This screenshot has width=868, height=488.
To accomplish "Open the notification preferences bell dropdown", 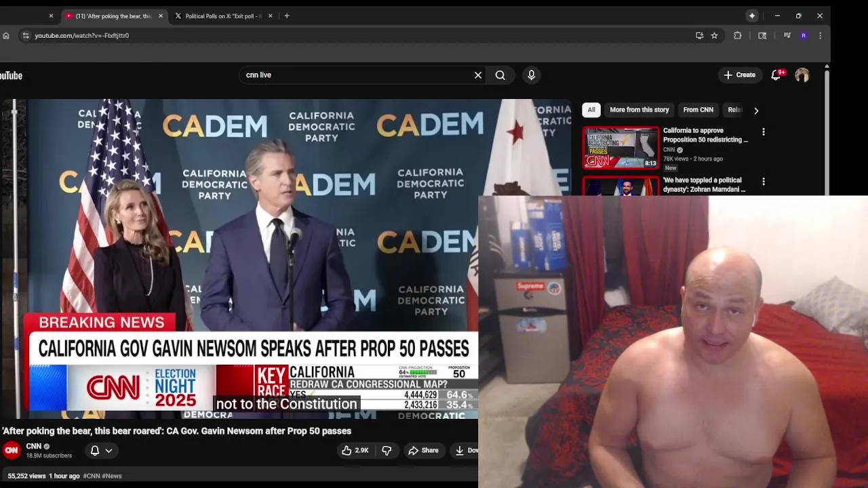I will [x=101, y=450].
